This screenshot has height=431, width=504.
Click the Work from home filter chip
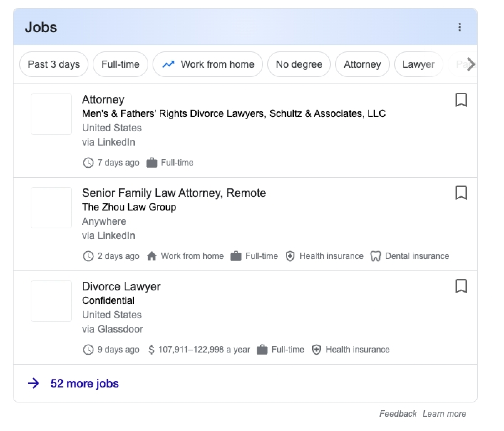208,64
